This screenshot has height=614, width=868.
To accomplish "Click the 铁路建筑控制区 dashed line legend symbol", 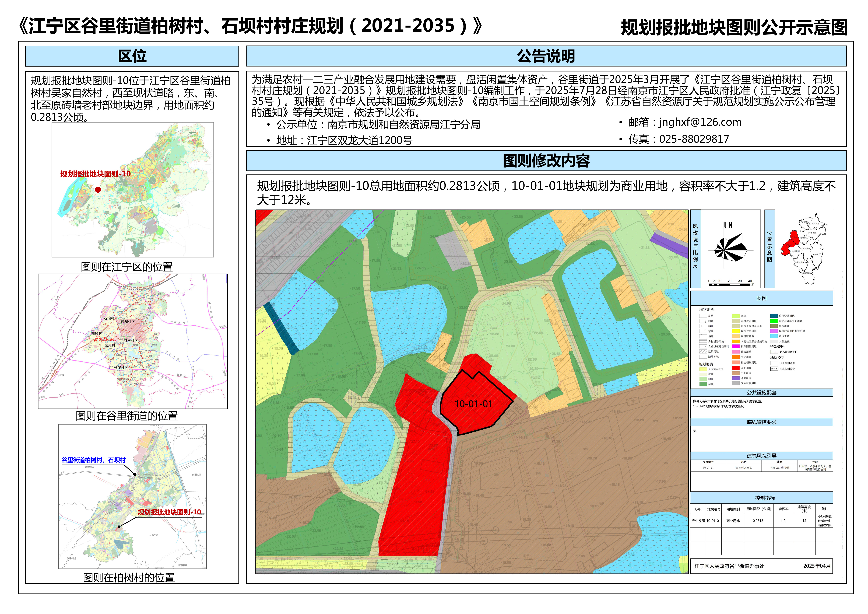I will pos(774,352).
